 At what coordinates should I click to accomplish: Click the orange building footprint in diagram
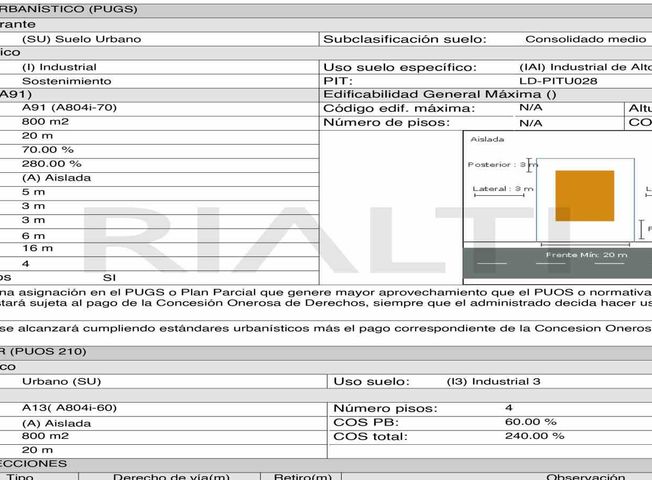(585, 195)
